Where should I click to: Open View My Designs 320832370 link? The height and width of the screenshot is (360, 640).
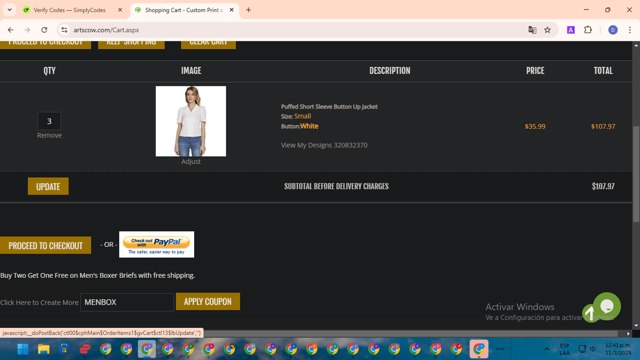pos(324,145)
